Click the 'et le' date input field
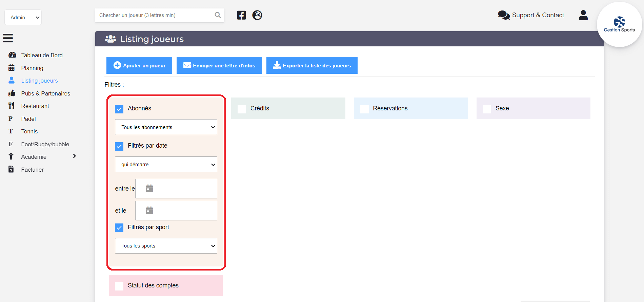 176,211
